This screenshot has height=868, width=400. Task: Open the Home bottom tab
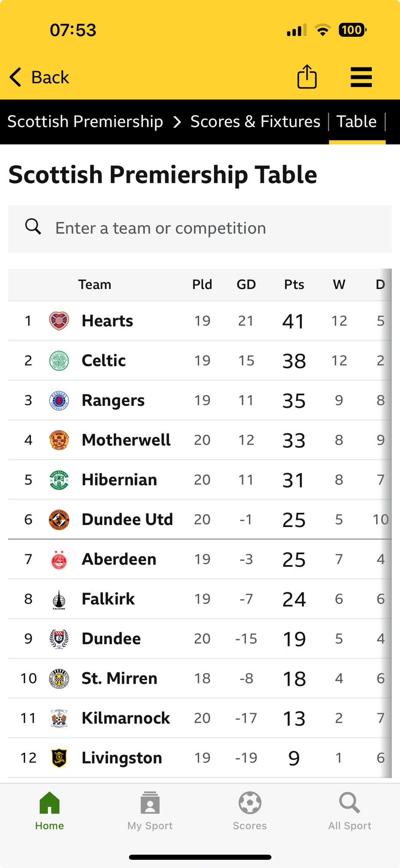pos(49,811)
